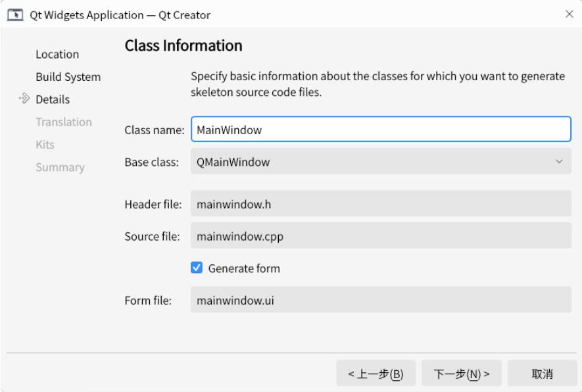Click the Source file mainwindow.cpp field

379,235
